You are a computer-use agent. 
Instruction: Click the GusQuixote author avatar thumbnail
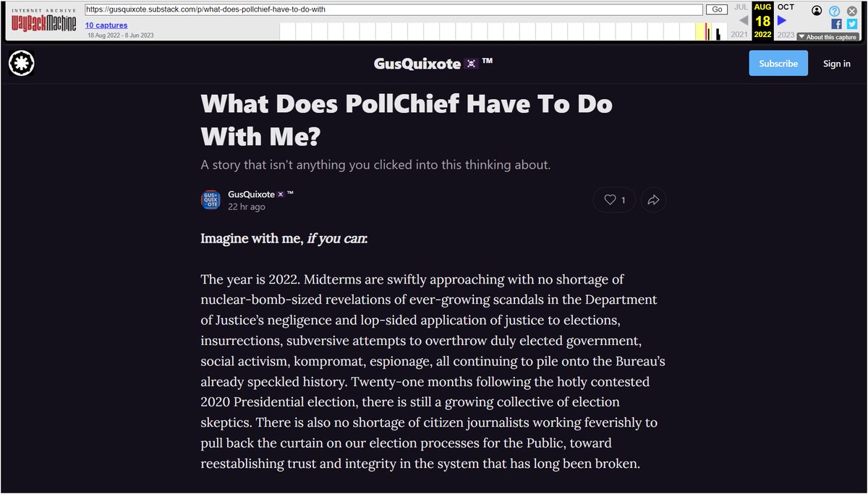210,200
